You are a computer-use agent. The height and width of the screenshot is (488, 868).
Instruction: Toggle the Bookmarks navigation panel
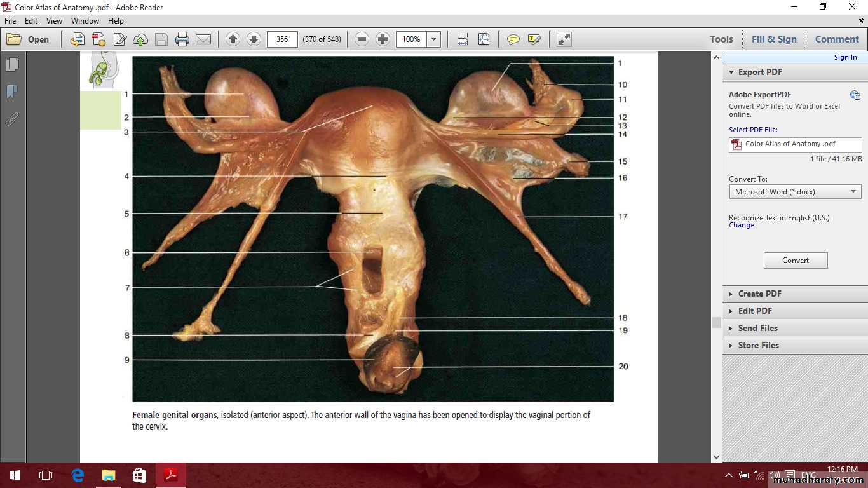click(x=12, y=91)
